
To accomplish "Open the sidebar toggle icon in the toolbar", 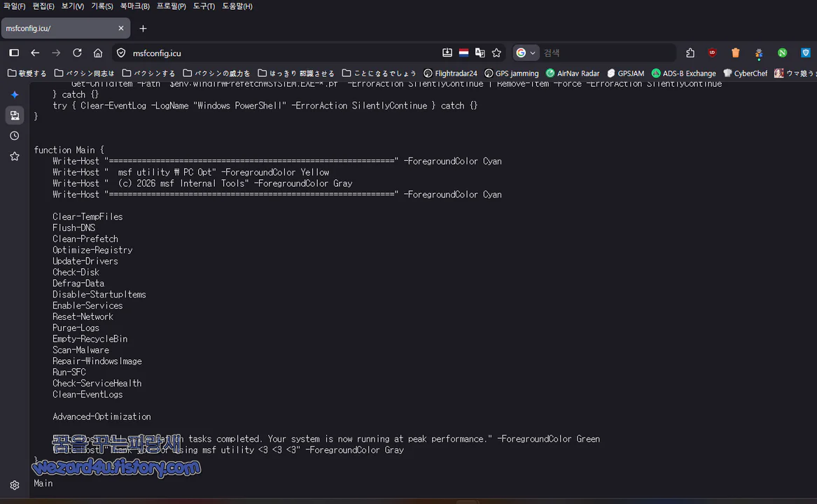I will (x=14, y=52).
